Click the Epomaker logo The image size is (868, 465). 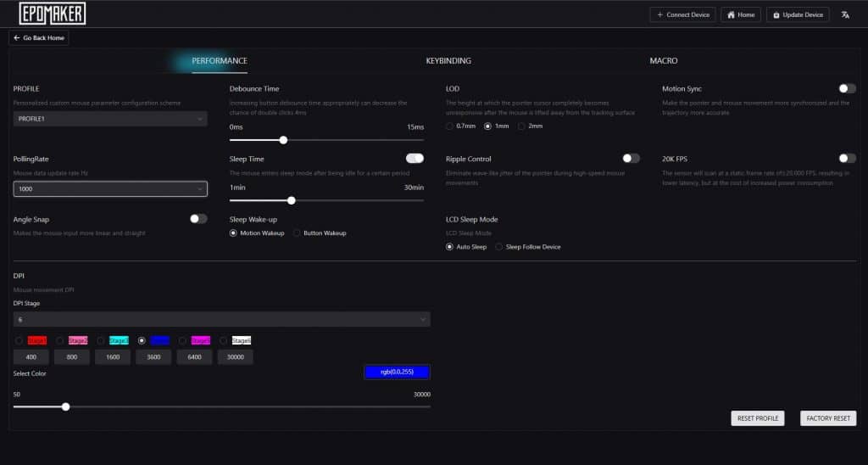tap(52, 14)
